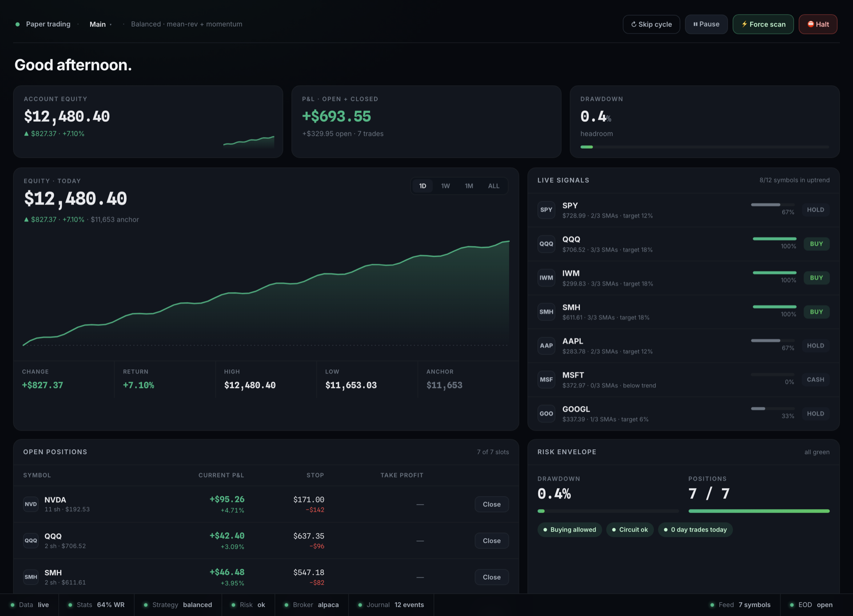
Task: Click the HOLD tag on SPY signal
Action: (x=815, y=210)
